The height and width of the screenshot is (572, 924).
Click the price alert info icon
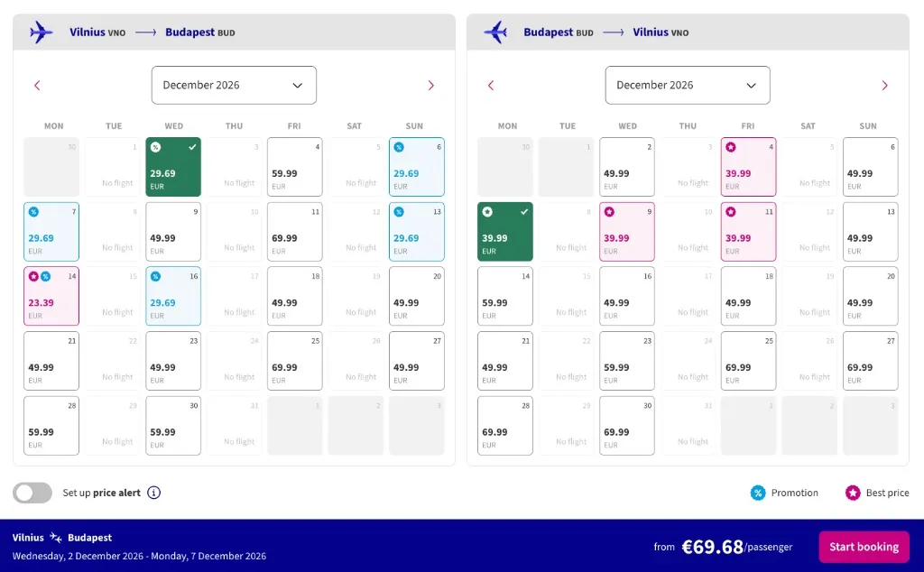(154, 493)
